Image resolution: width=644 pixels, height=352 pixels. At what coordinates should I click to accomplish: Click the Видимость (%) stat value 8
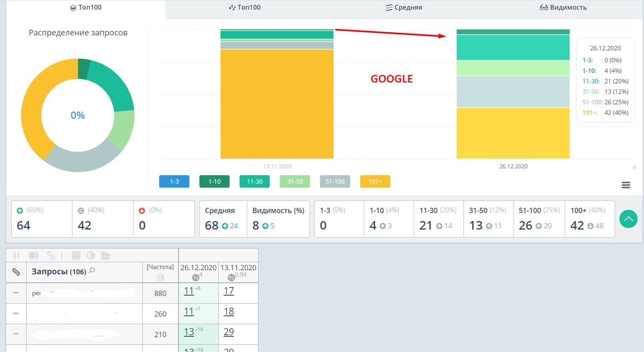click(x=255, y=226)
